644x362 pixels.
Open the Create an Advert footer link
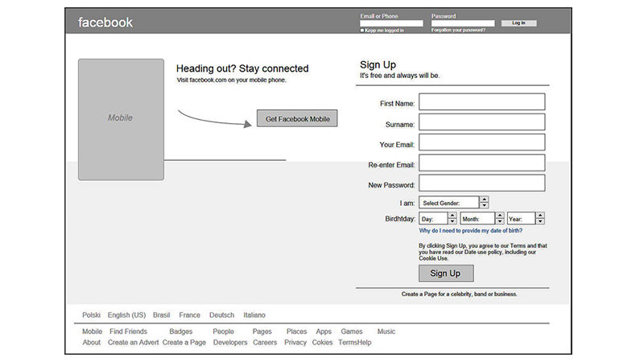pos(133,343)
